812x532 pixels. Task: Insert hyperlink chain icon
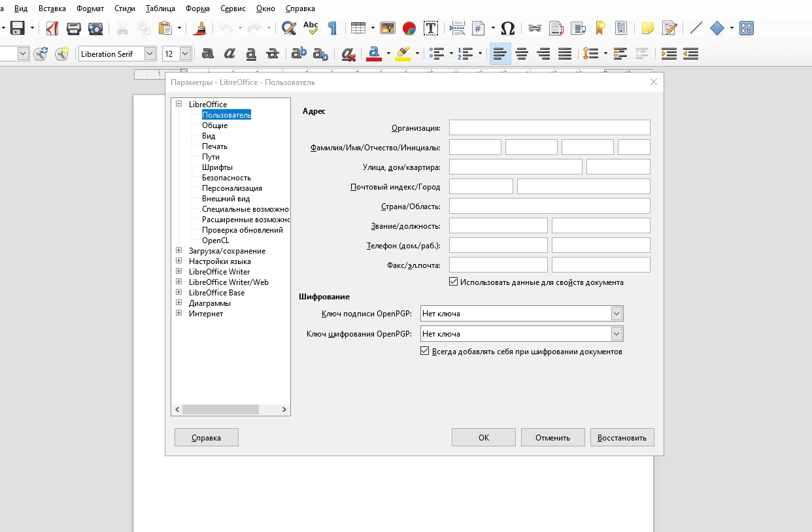pos(535,28)
